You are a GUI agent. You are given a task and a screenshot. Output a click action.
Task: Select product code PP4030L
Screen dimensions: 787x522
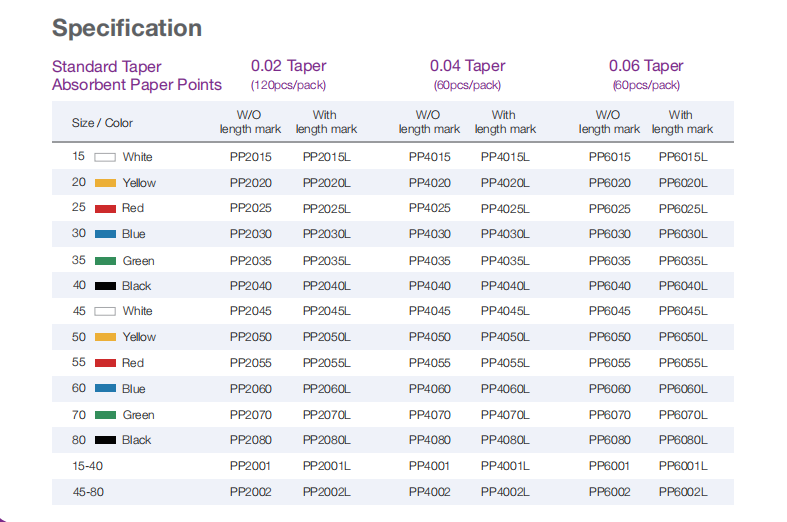pyautogui.click(x=505, y=234)
